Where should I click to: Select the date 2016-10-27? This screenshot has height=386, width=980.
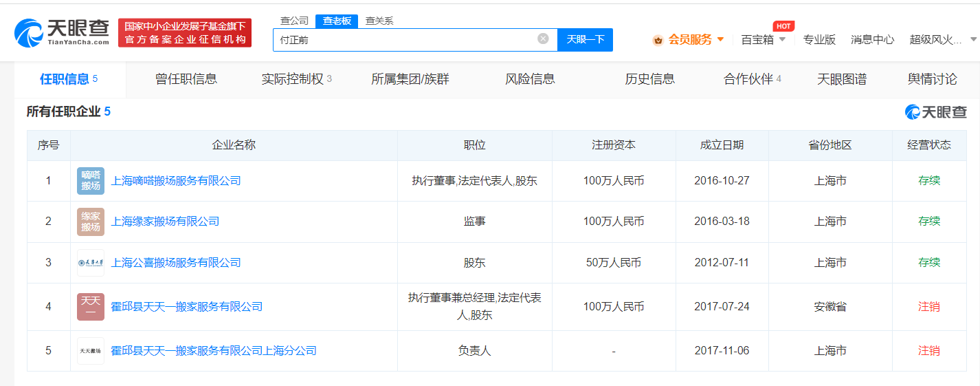(722, 181)
